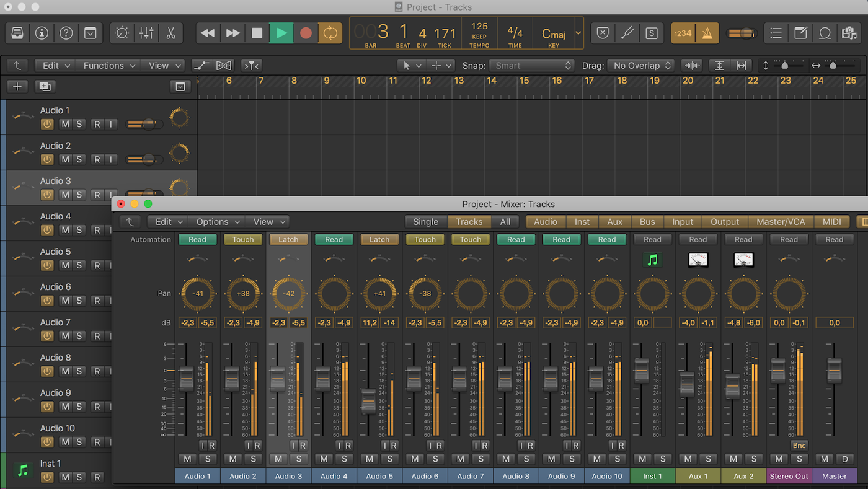868x489 pixels.
Task: Open the Mixer sliders icon
Action: click(x=146, y=33)
